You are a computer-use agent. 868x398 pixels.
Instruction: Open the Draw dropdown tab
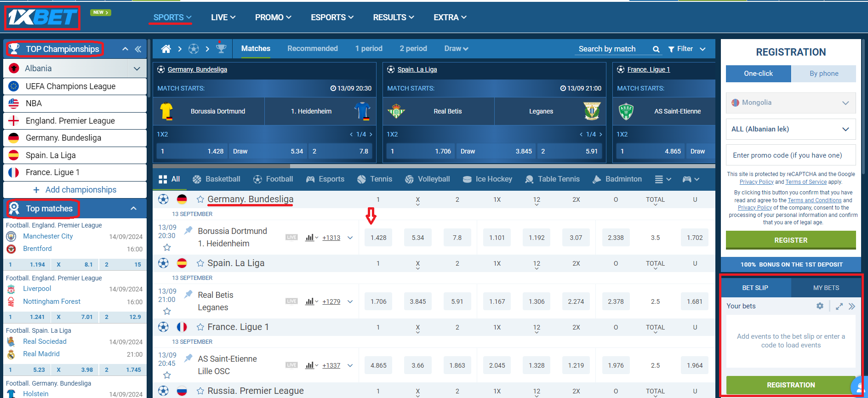(456, 49)
